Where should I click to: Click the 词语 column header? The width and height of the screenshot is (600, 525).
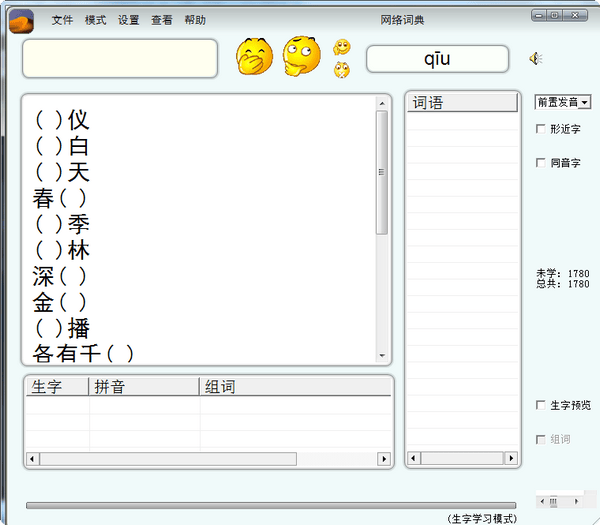(462, 103)
